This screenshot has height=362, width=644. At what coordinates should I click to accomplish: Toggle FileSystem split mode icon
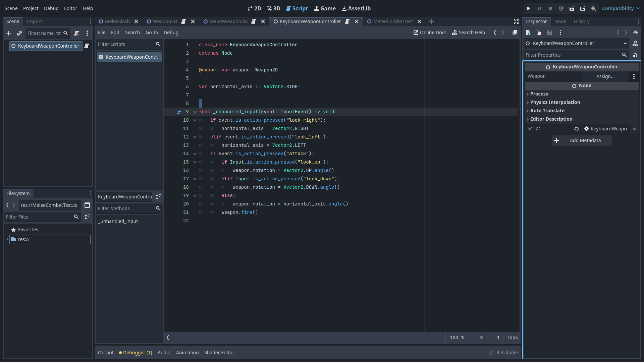coord(87,205)
